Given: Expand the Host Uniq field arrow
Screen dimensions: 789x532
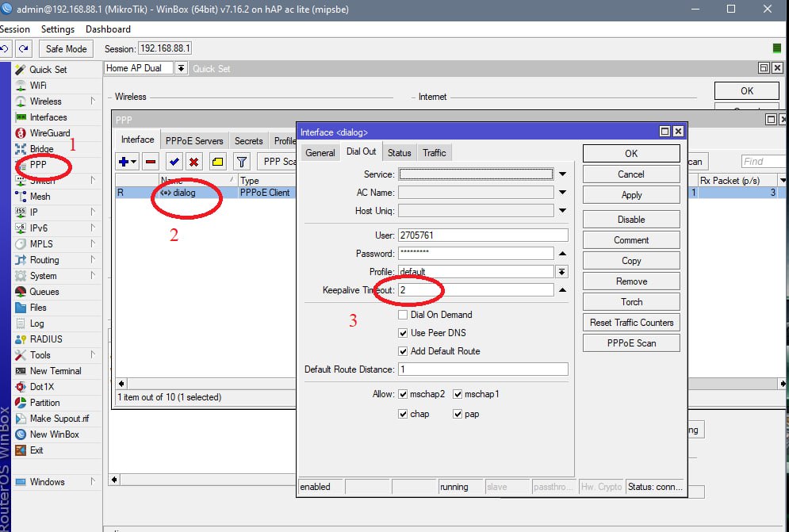Looking at the screenshot, I should point(562,210).
